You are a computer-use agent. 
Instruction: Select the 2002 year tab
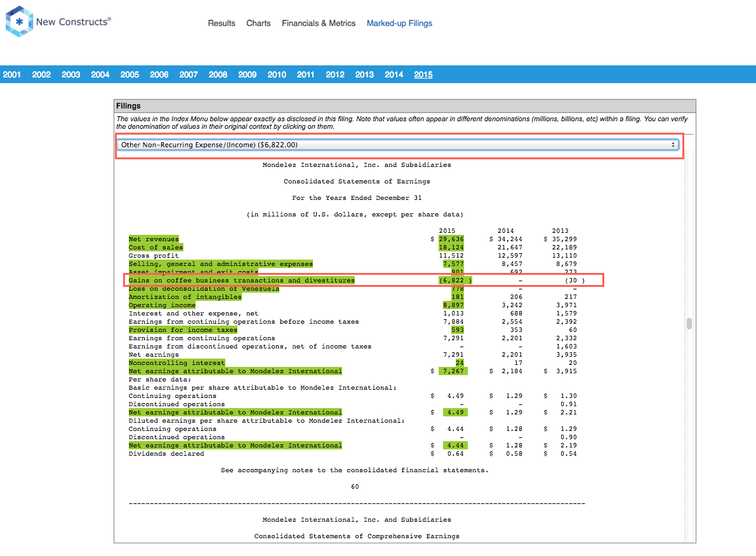41,75
